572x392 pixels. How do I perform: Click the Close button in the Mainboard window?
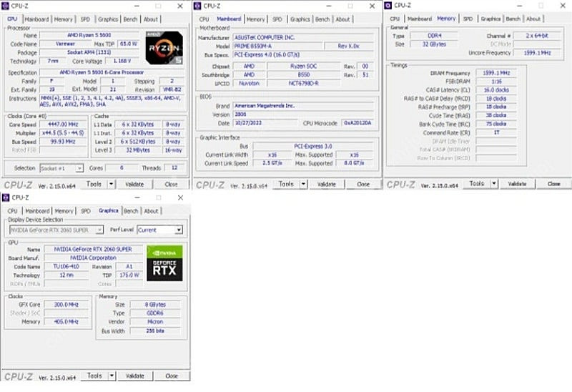coord(363,184)
